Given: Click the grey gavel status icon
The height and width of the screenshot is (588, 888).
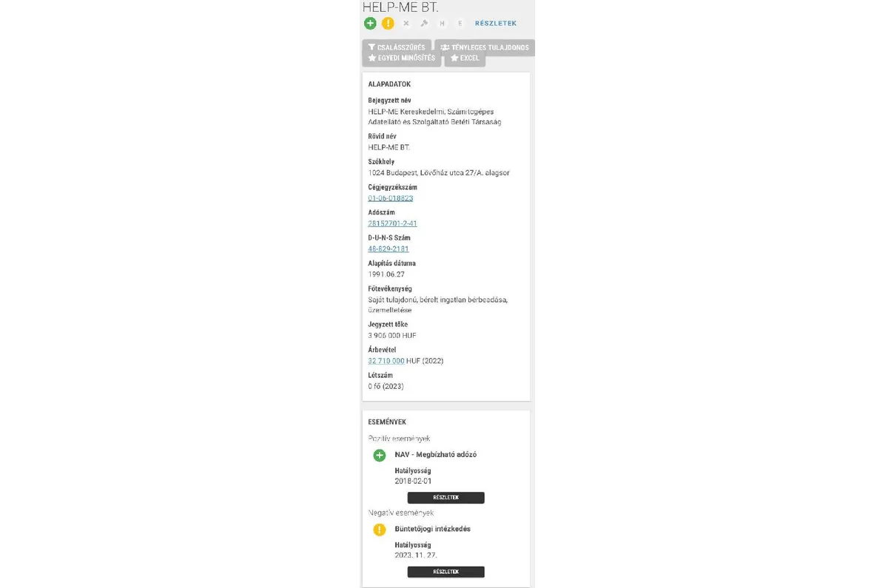Looking at the screenshot, I should click(x=424, y=24).
